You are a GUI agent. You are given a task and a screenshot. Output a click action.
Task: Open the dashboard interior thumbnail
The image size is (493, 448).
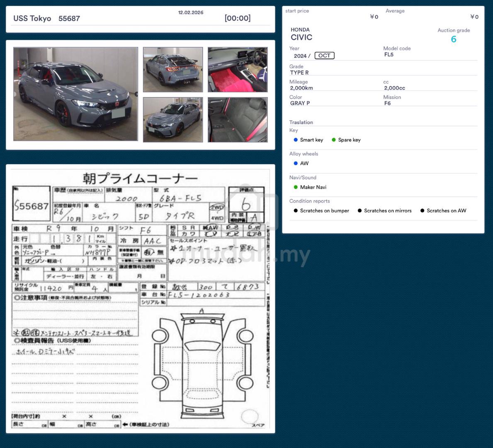coord(238,70)
